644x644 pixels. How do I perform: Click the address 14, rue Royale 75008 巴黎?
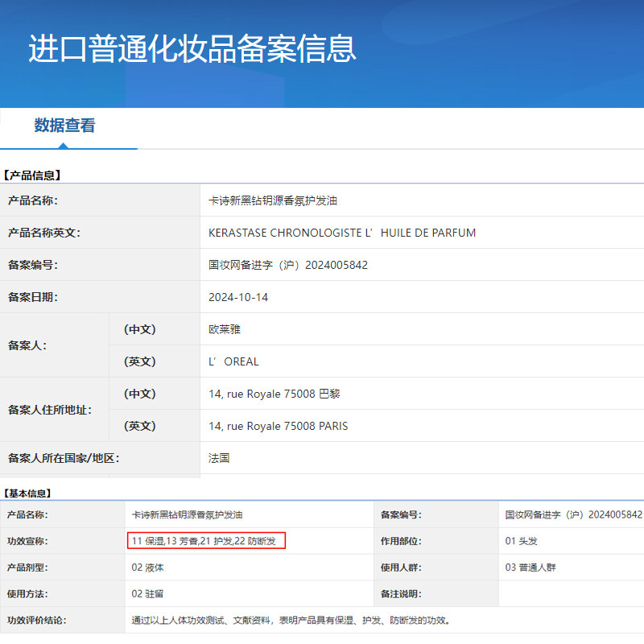[x=275, y=394]
